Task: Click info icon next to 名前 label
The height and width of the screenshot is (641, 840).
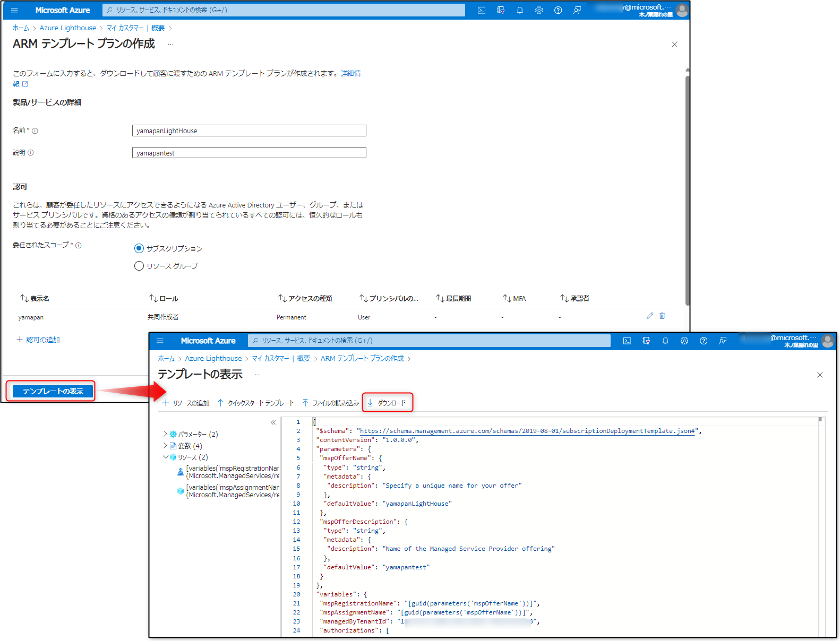Action: pos(35,131)
